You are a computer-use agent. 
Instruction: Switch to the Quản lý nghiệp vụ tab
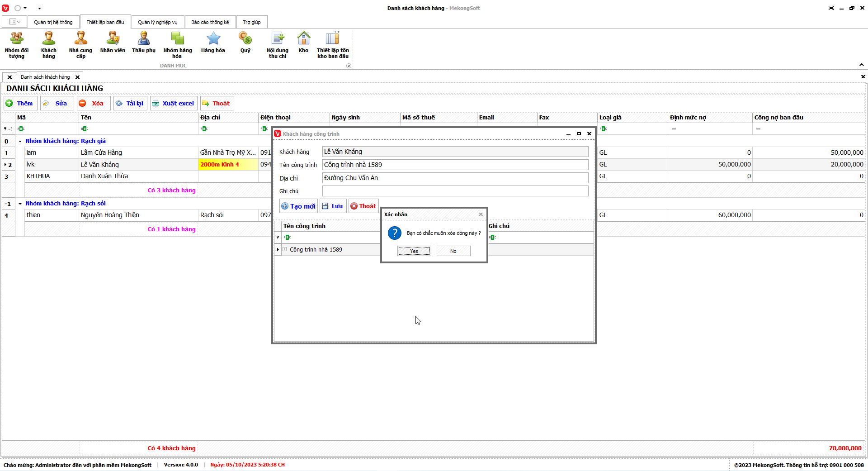click(157, 22)
